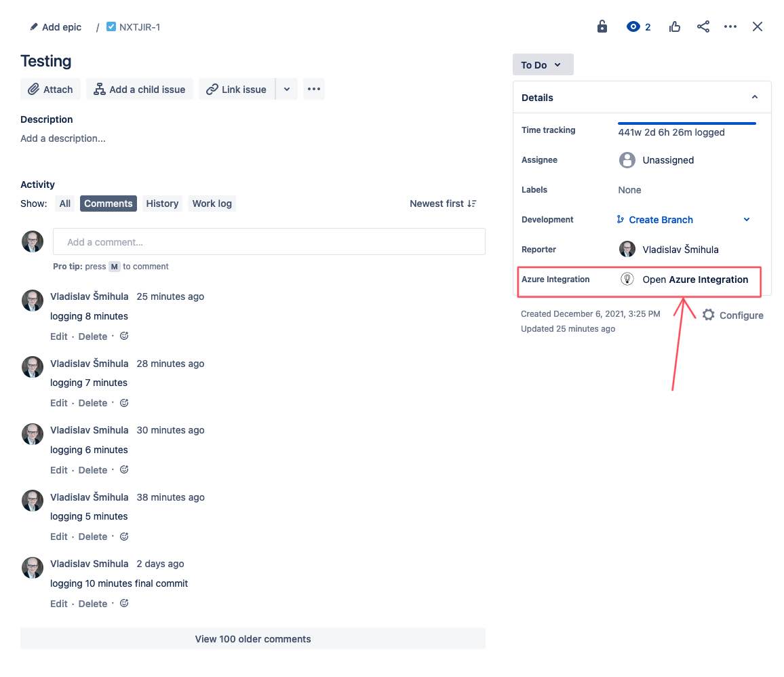
Task: Expand the dropdown arrow beside Link issue
Action: coord(286,89)
